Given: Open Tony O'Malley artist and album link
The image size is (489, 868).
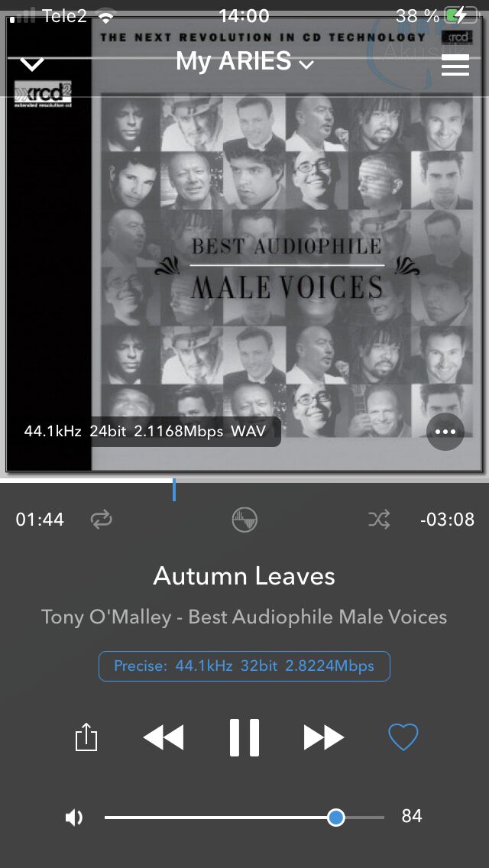Looking at the screenshot, I should [x=244, y=617].
